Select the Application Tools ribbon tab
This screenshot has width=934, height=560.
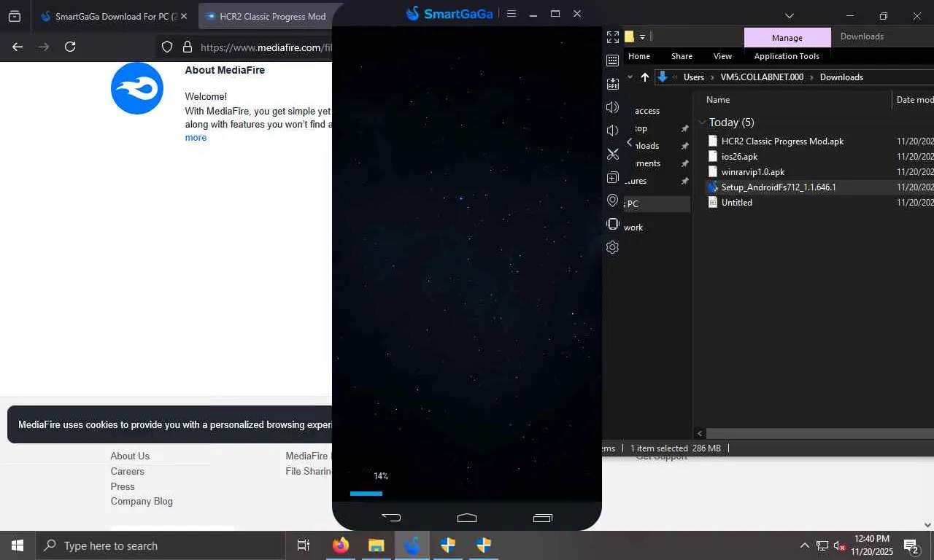(x=787, y=56)
